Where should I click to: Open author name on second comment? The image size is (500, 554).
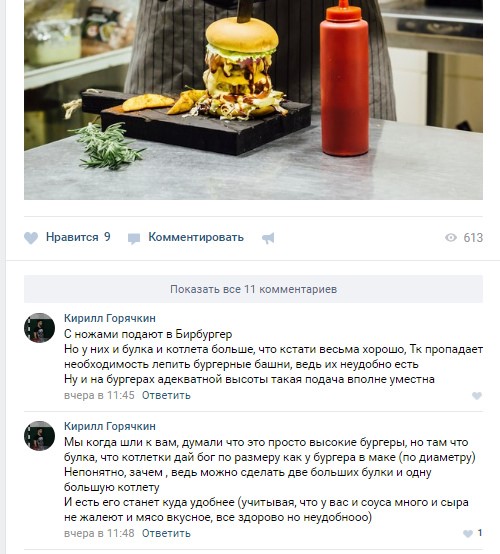click(110, 426)
